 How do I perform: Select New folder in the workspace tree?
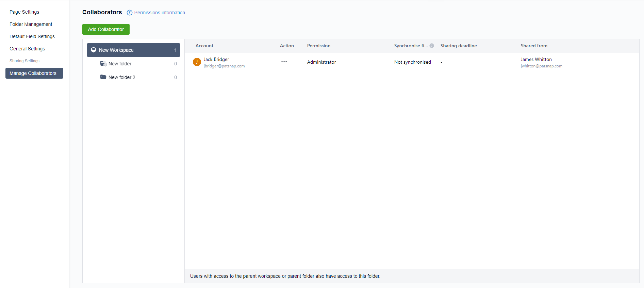point(120,64)
